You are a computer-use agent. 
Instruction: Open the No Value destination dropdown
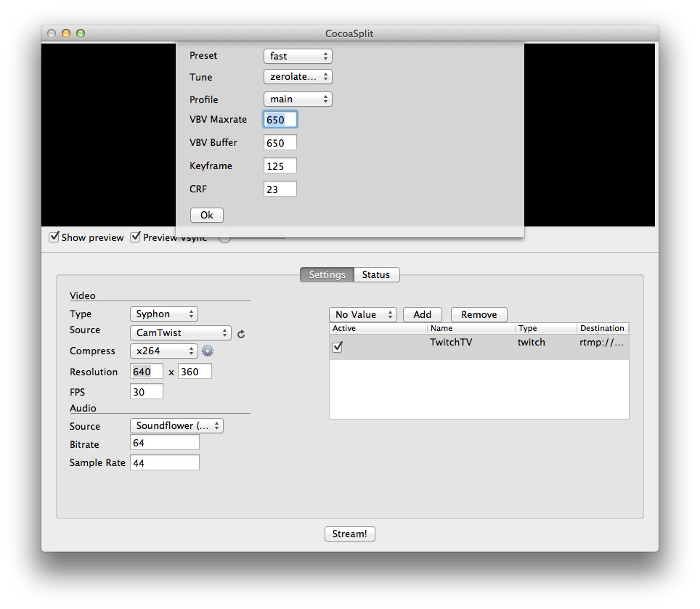tap(362, 315)
